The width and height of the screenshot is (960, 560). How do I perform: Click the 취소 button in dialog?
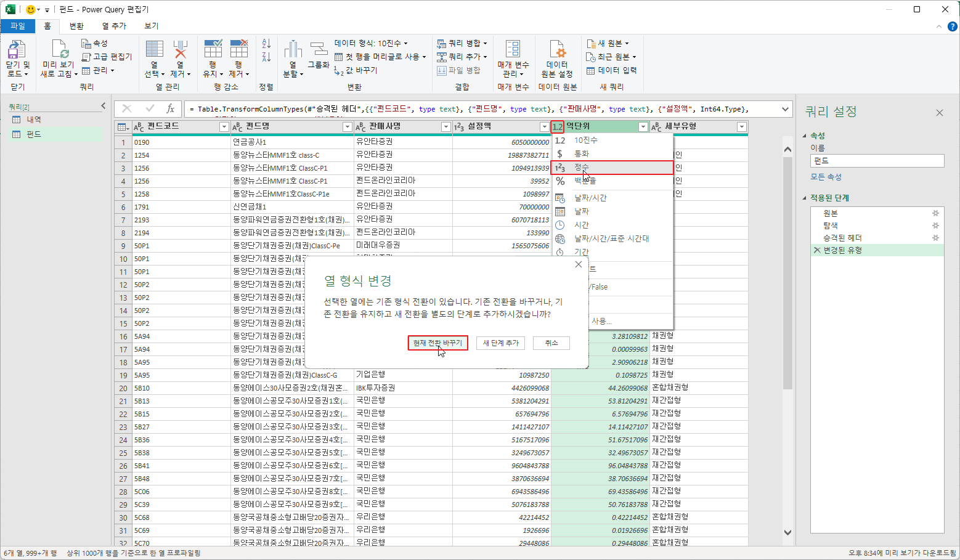(551, 343)
